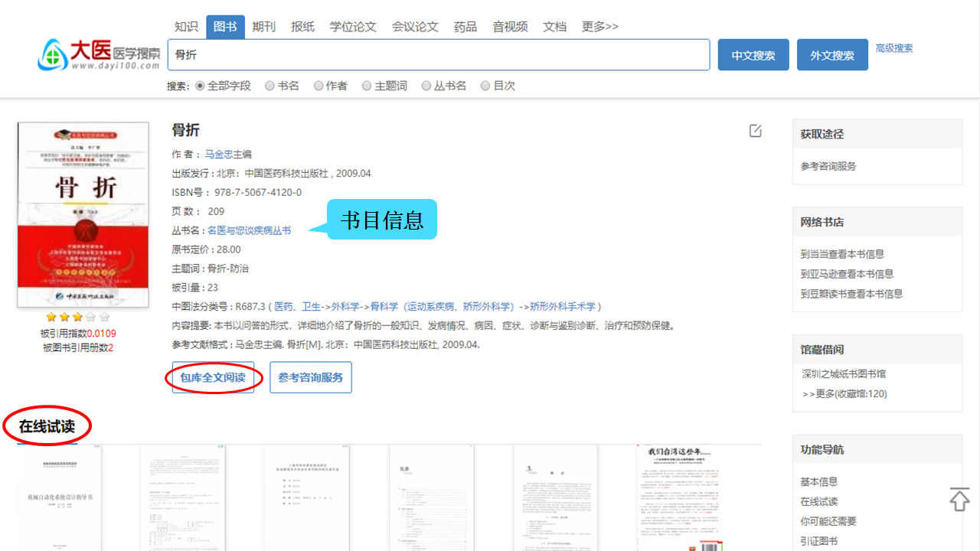Viewport: 980px width, 551px height.
Task: Open author link 马金忠
Action: [218, 154]
